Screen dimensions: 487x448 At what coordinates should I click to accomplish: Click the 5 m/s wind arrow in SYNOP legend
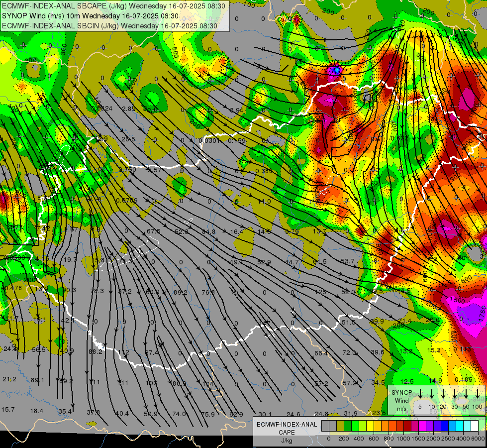pyautogui.click(x=420, y=394)
